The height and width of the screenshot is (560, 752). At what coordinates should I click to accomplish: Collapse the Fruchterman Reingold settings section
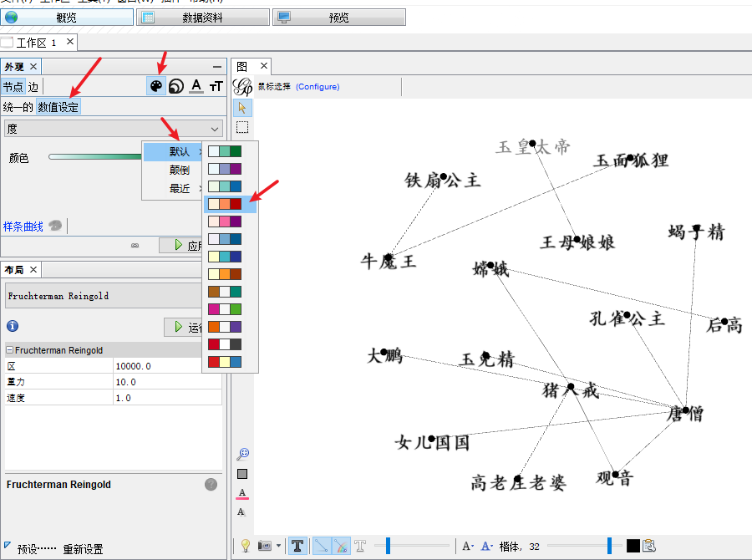(8, 349)
